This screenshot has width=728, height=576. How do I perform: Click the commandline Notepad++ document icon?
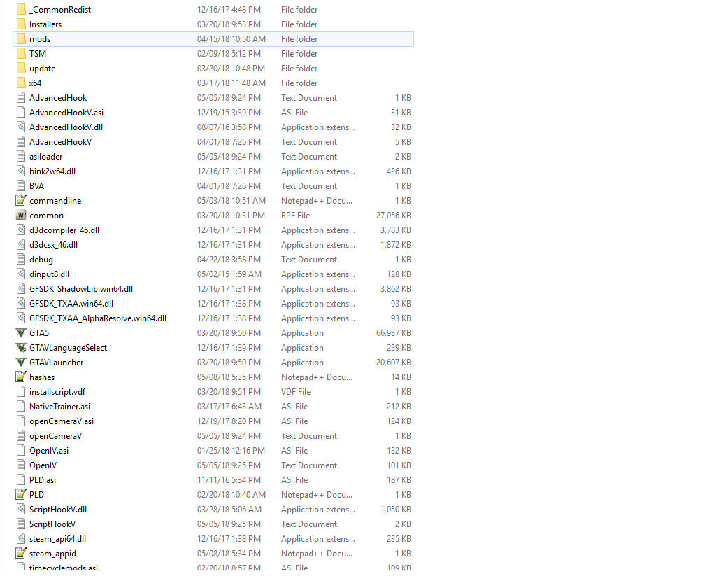coord(21,201)
